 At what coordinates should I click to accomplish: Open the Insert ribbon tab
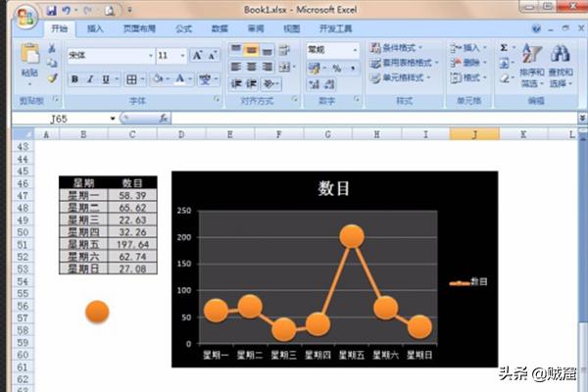pyautogui.click(x=95, y=28)
